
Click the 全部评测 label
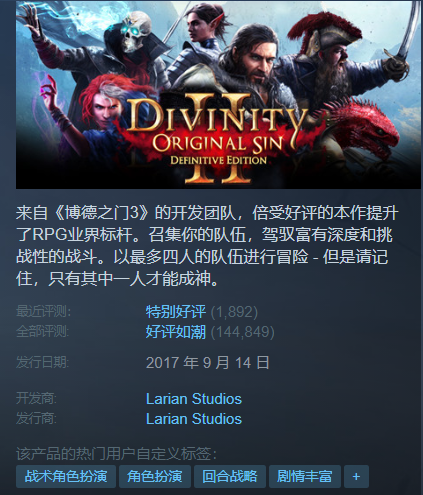click(x=43, y=332)
